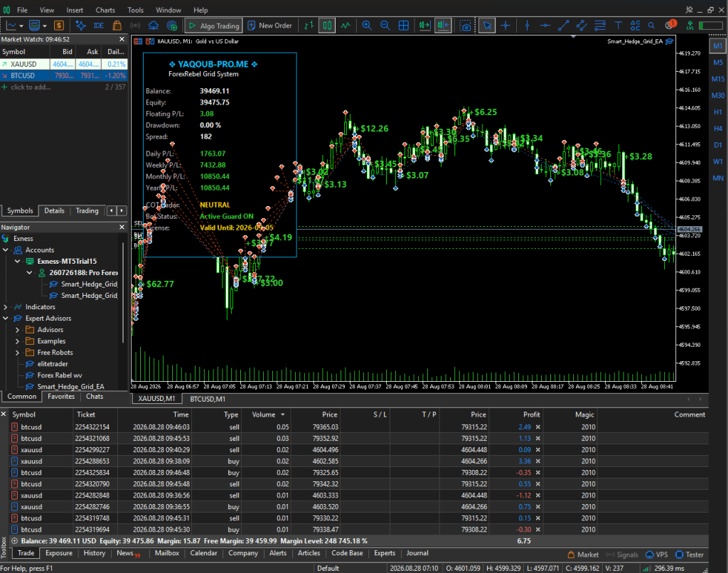This screenshot has height=573, width=728.
Task: Take a chart screenshot with camera icon
Action: pyautogui.click(x=465, y=26)
